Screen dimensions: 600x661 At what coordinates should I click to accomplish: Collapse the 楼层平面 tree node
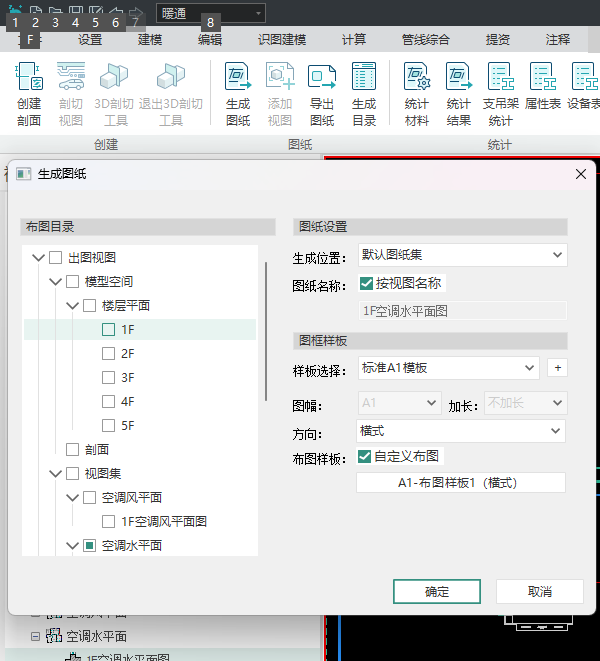73,305
